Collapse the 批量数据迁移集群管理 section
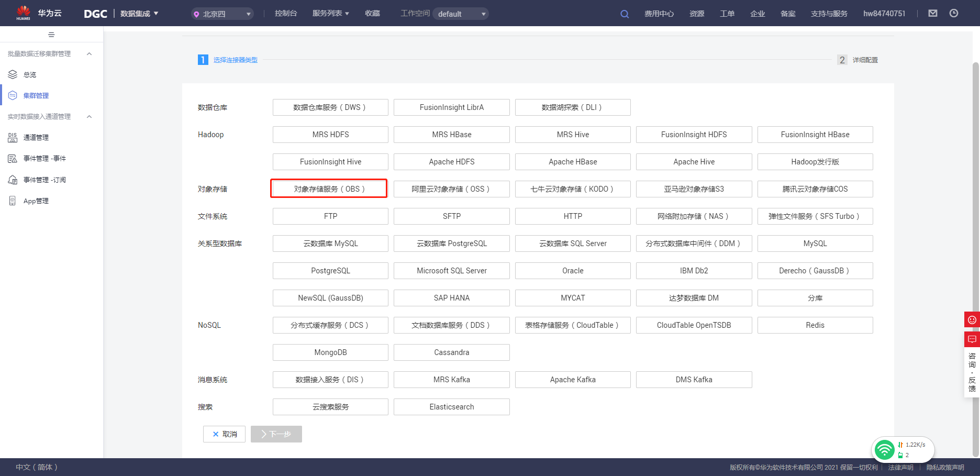Image resolution: width=980 pixels, height=476 pixels. point(90,53)
